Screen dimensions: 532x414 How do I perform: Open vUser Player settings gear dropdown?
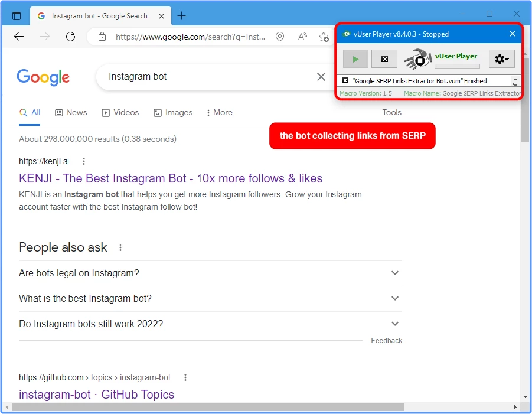(x=502, y=59)
